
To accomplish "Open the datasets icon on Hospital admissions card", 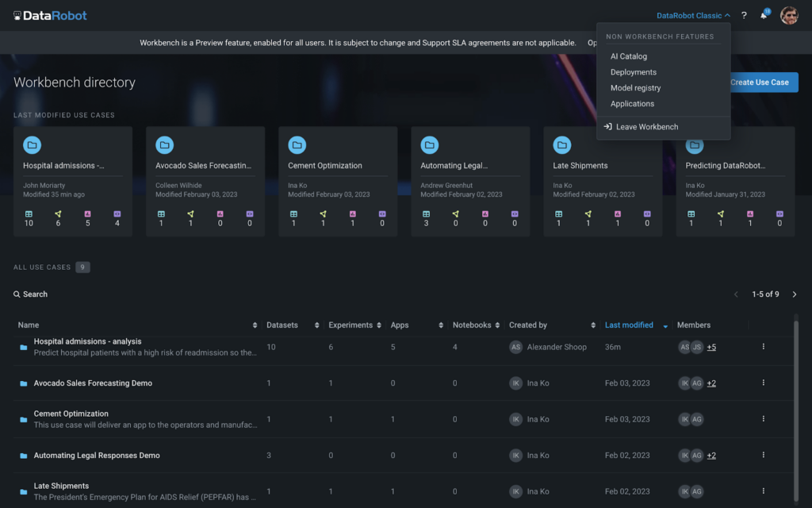I will click(x=27, y=215).
